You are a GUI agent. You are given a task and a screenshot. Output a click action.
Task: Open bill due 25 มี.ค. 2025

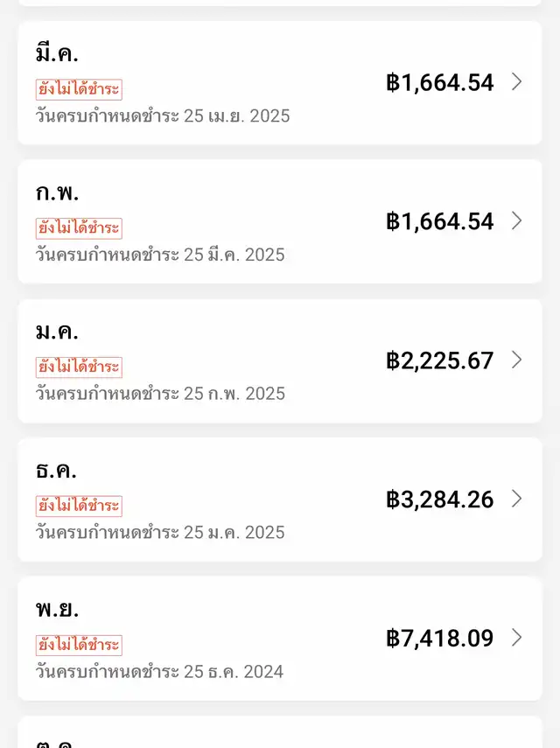(x=280, y=221)
